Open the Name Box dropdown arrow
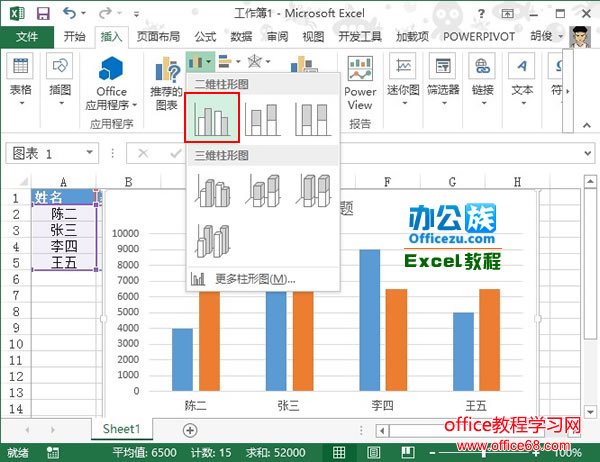Screen dimensions: 600x462 click(90, 153)
